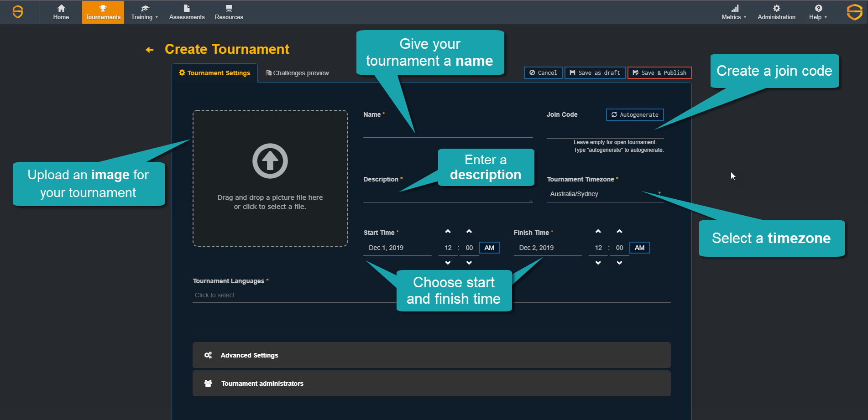
Task: Open the Metrics dropdown
Action: pyautogui.click(x=733, y=11)
